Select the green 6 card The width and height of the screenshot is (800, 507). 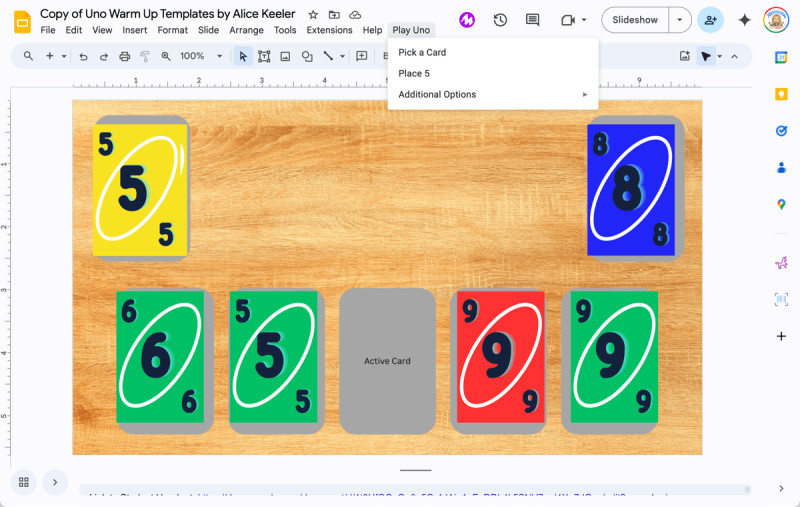point(160,357)
